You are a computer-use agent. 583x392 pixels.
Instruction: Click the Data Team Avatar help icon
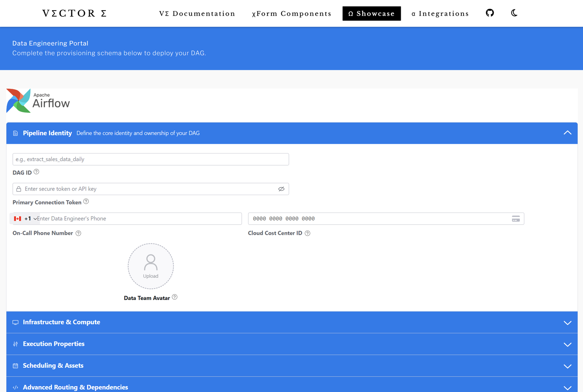[x=175, y=297]
